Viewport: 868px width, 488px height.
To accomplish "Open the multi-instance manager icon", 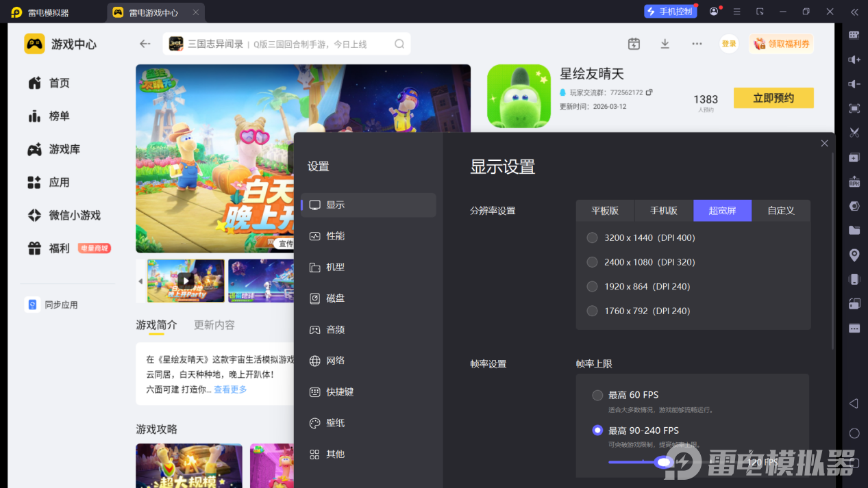I will (x=854, y=157).
